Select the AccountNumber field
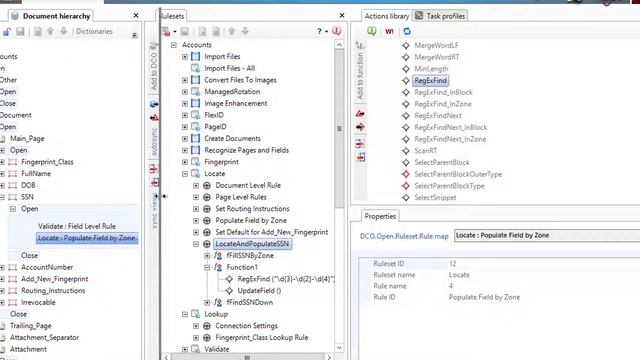This screenshot has height=360, width=640. tap(47, 267)
